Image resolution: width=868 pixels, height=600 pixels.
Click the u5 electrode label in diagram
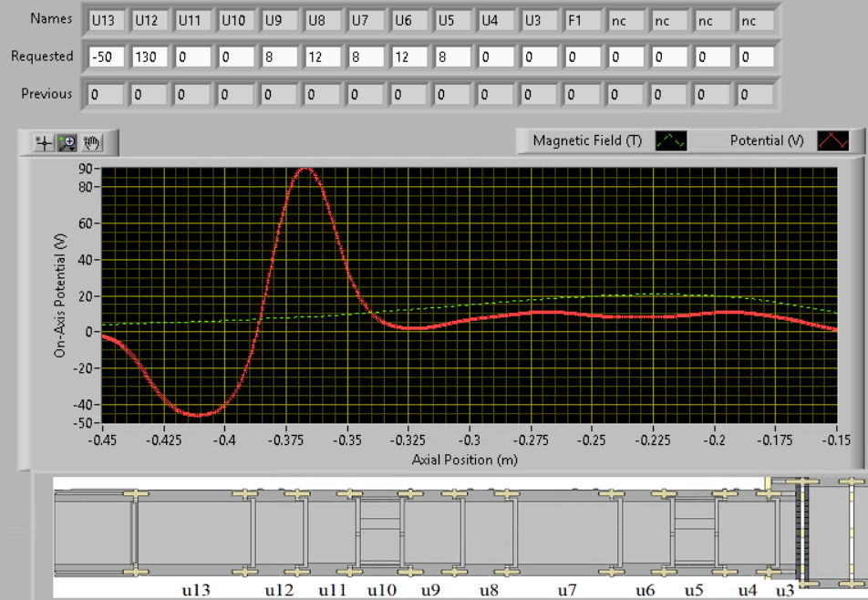click(x=694, y=590)
